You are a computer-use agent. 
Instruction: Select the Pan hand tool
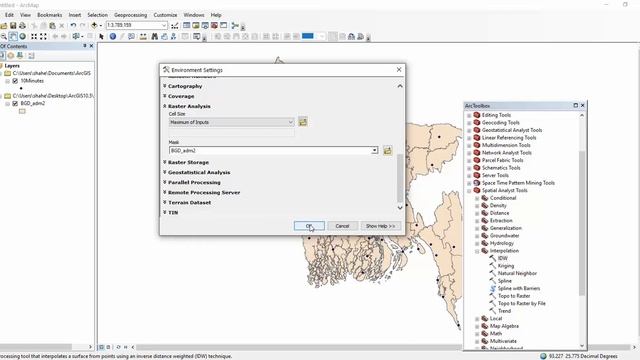tap(13, 36)
